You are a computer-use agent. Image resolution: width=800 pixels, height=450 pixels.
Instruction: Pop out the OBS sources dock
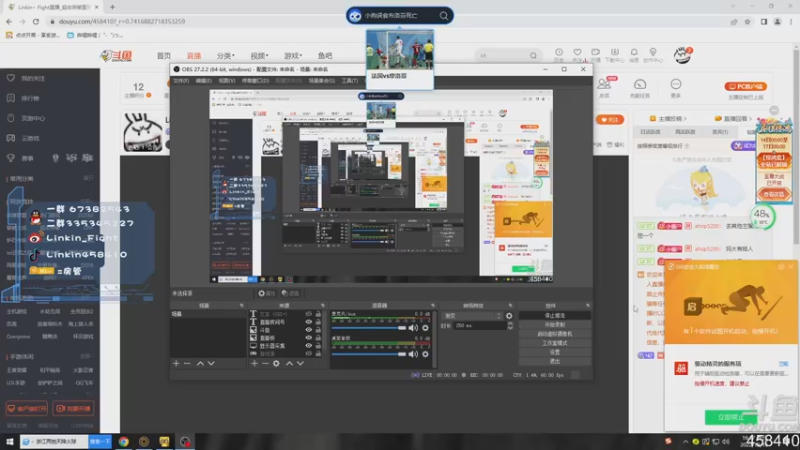(x=322, y=305)
